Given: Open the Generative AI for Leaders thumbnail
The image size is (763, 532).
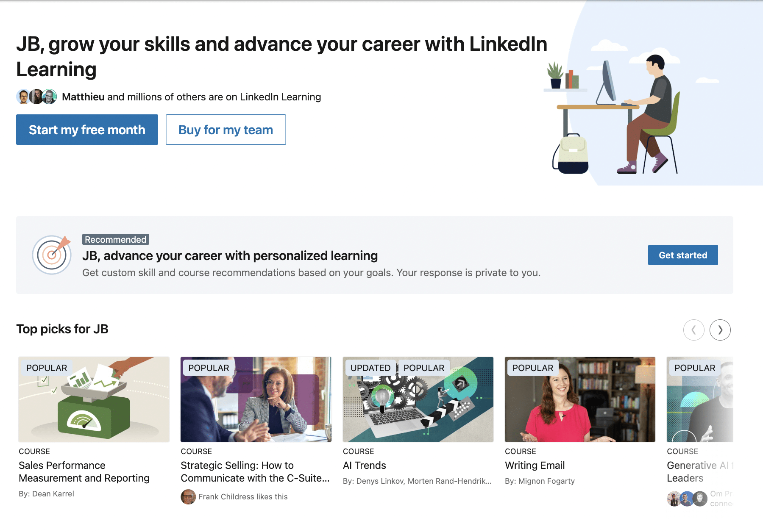Looking at the screenshot, I should click(x=700, y=399).
